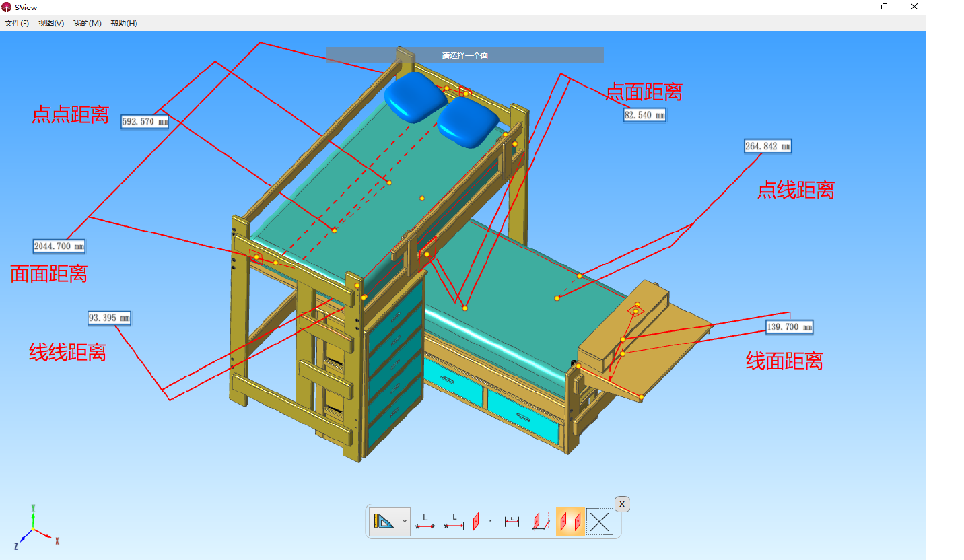The height and width of the screenshot is (560, 964).
Task: Click the 2044.700 mm measurement label
Action: [x=59, y=246]
